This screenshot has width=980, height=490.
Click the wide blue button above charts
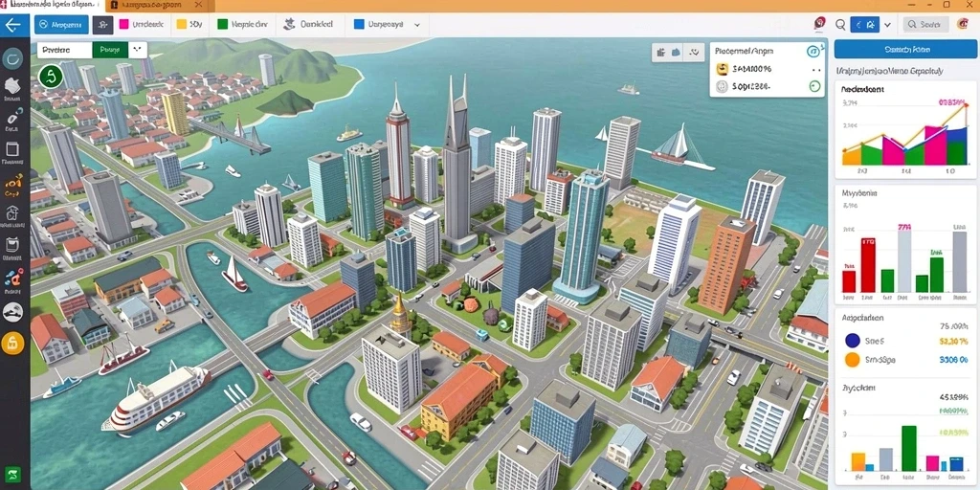click(905, 49)
